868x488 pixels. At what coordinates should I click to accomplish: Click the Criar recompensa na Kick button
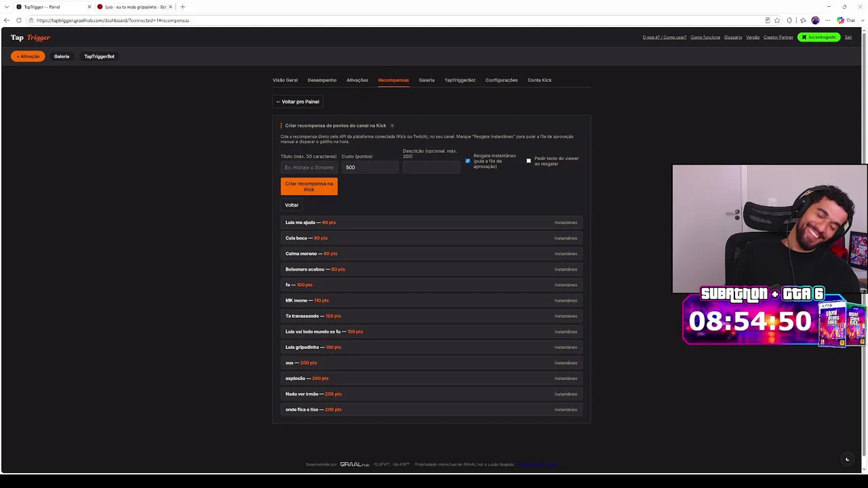(309, 186)
